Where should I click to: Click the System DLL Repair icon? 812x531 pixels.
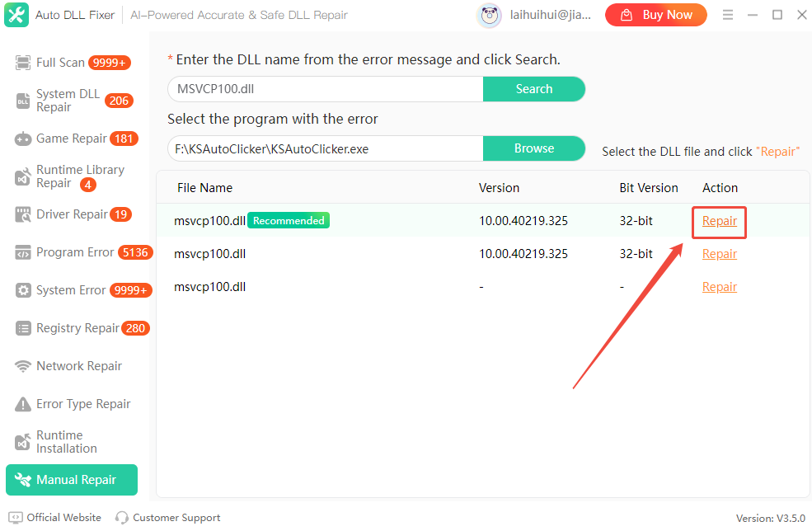(x=23, y=101)
